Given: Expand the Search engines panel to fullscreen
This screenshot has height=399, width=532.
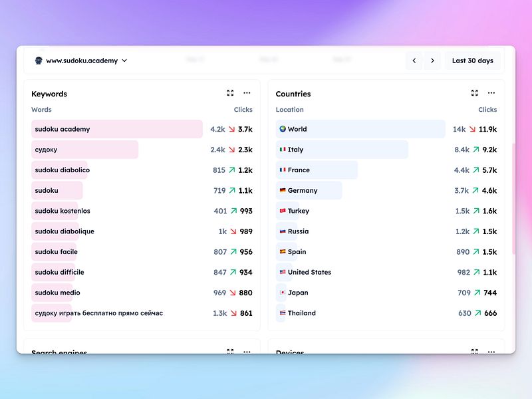Looking at the screenshot, I should point(230,351).
